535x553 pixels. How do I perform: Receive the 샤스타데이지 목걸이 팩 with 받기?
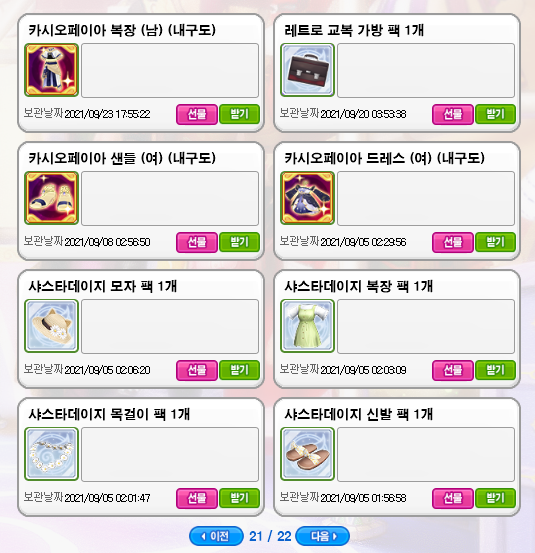coord(239,498)
